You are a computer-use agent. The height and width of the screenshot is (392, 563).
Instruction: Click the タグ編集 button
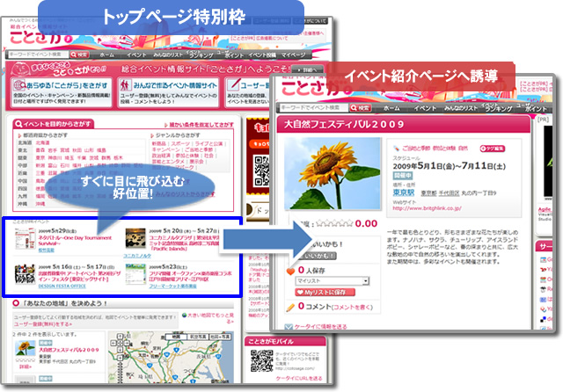pyautogui.click(x=493, y=149)
